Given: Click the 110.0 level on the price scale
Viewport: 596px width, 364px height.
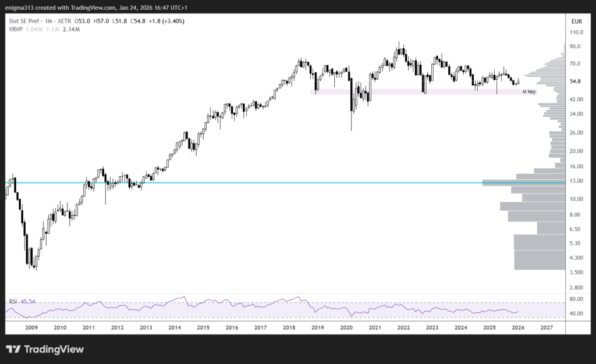Looking at the screenshot, I should click(577, 33).
